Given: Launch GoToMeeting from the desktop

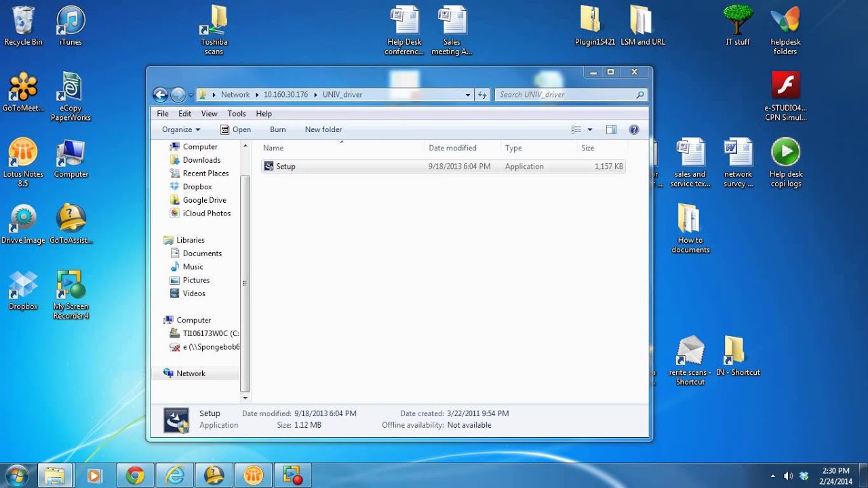Looking at the screenshot, I should pos(23,91).
